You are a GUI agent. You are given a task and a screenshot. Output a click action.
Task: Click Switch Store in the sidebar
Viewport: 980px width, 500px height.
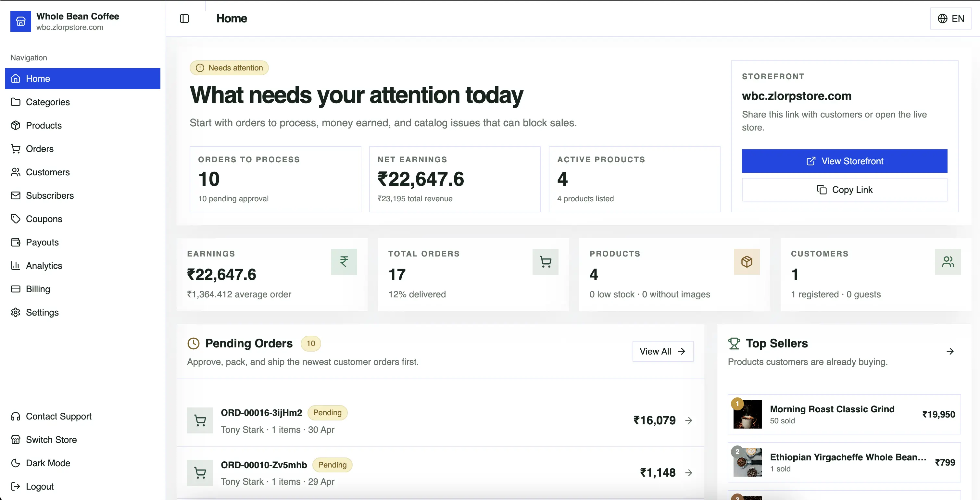(x=83, y=440)
